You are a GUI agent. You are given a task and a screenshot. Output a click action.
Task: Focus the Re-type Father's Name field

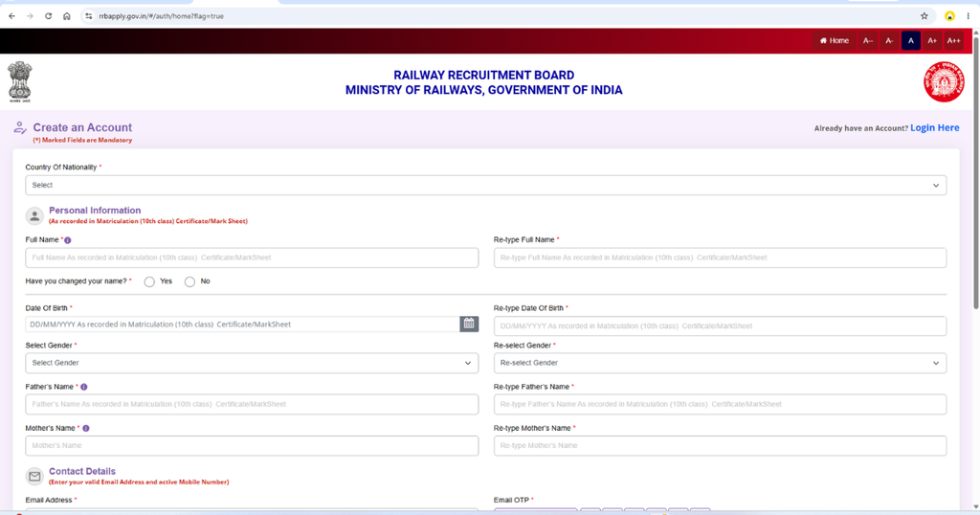(x=720, y=404)
